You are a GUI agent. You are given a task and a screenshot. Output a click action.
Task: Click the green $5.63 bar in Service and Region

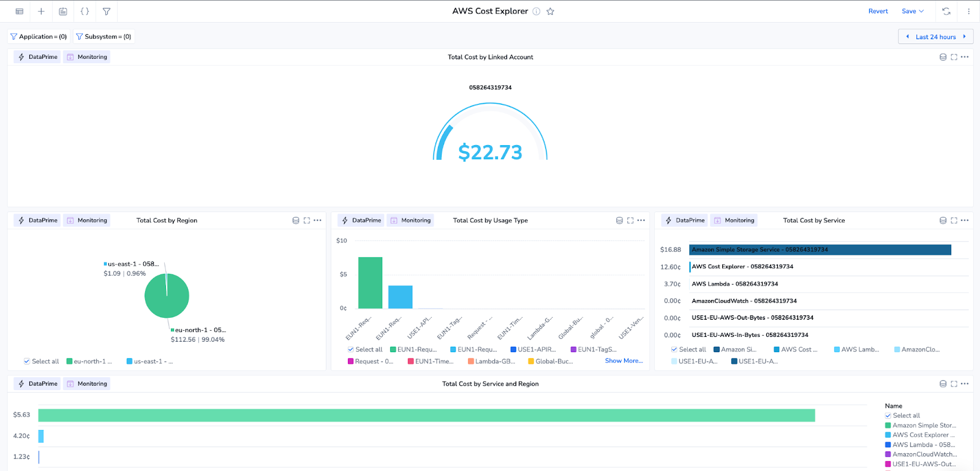pos(426,415)
